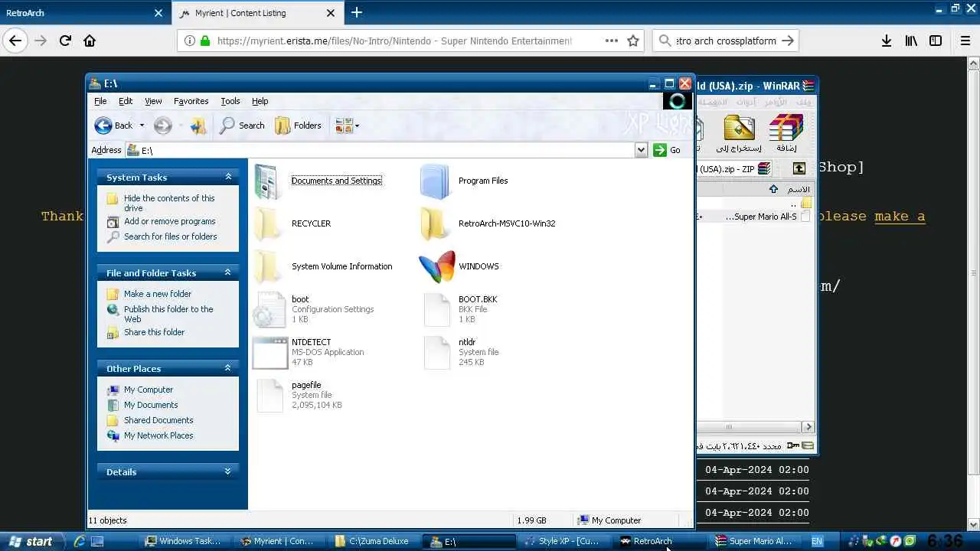Image resolution: width=980 pixels, height=551 pixels.
Task: Click Search for files or folders link
Action: 171,236
